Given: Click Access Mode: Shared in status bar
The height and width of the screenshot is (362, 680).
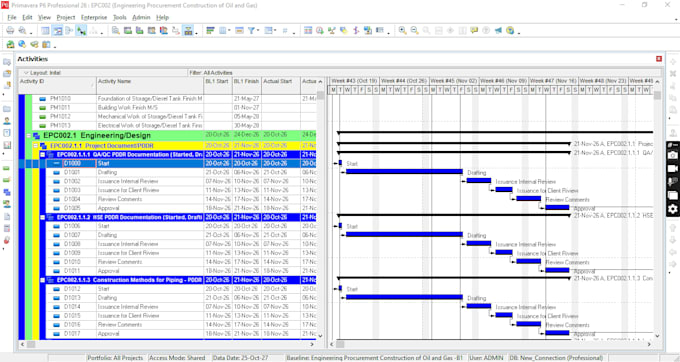Looking at the screenshot, I should click(177, 358).
